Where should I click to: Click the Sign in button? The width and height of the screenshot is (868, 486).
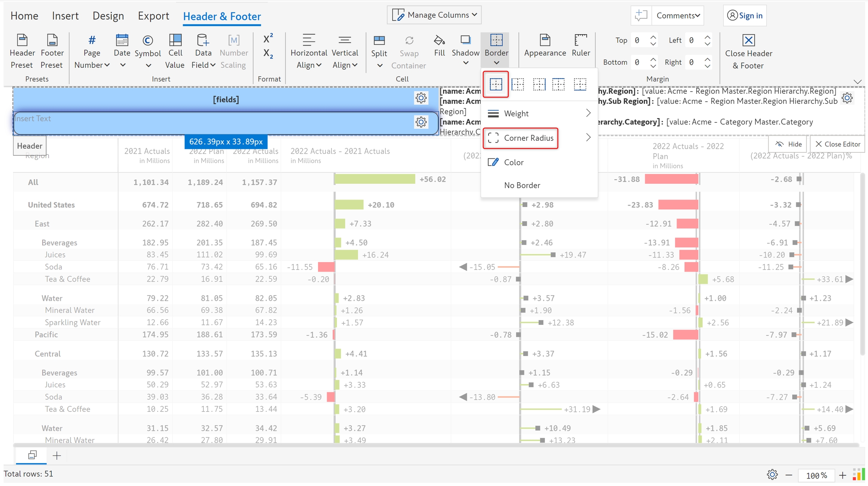[x=745, y=15]
